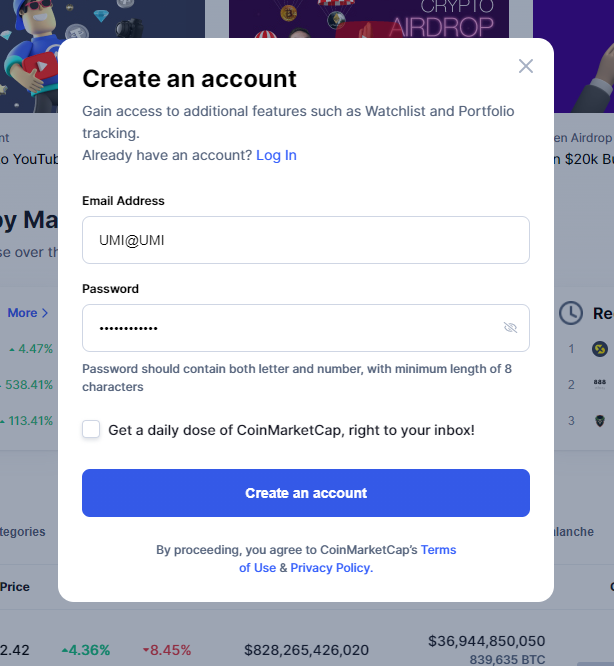The image size is (614, 666).
Task: Click the $828,265,426,020 market cap value
Action: 306,650
